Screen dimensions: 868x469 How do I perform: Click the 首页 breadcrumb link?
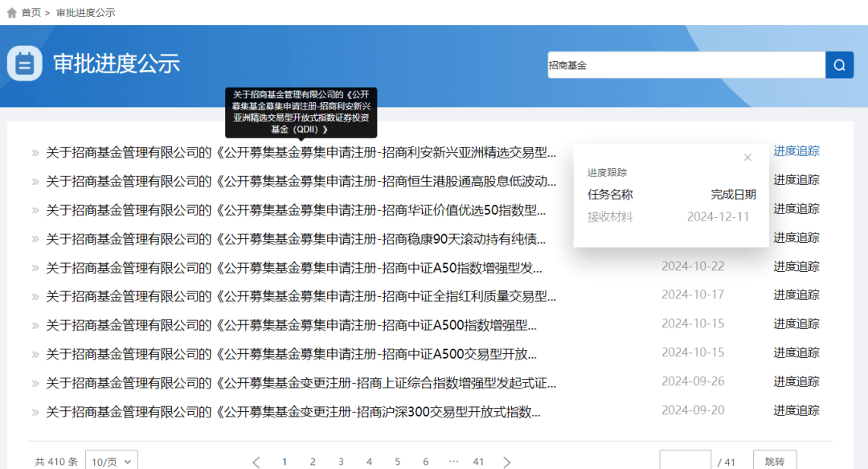(31, 13)
